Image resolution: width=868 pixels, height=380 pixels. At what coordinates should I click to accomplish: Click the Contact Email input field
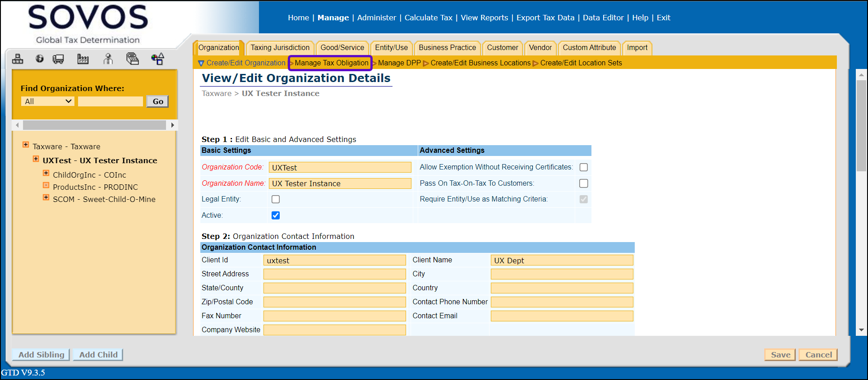pyautogui.click(x=562, y=316)
